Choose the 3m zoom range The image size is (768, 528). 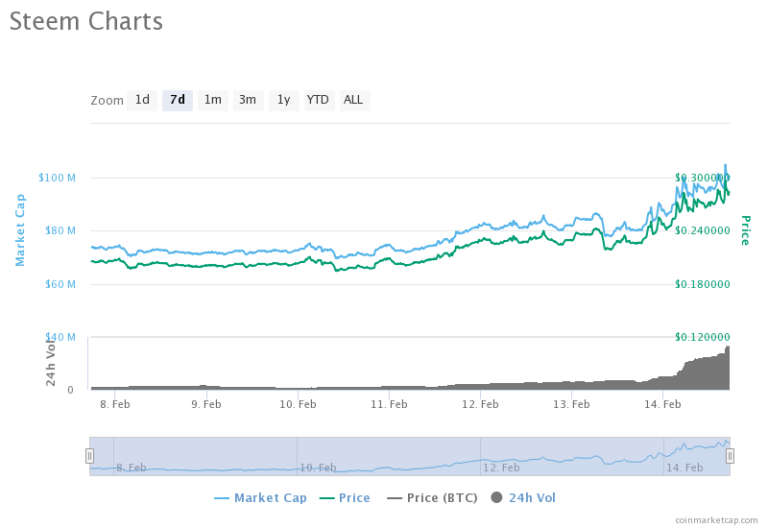coord(248,100)
